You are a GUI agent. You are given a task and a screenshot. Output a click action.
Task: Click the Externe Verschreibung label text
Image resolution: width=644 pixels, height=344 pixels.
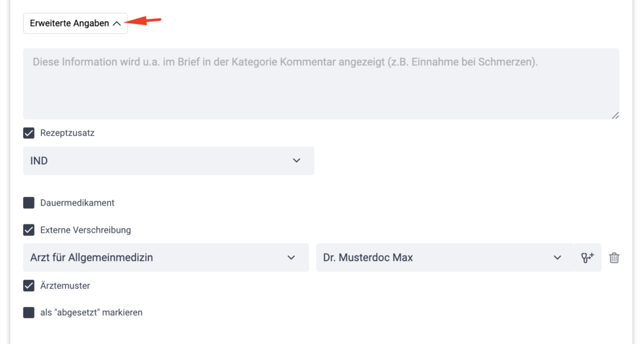coord(86,230)
